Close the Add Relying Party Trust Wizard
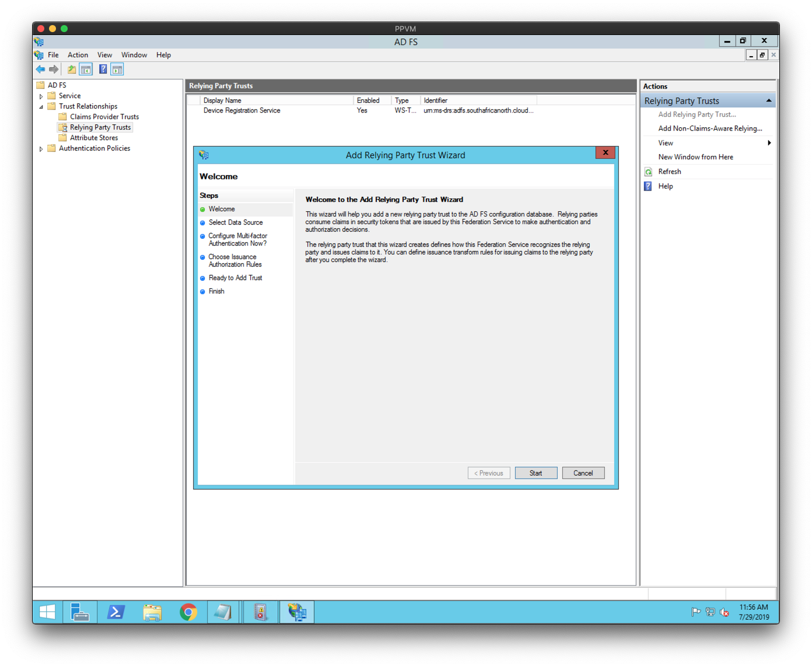The width and height of the screenshot is (812, 667). [605, 152]
